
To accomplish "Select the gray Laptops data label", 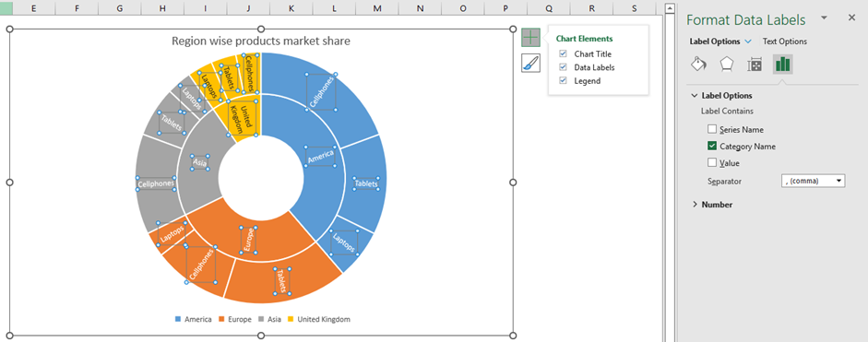I will point(192,99).
